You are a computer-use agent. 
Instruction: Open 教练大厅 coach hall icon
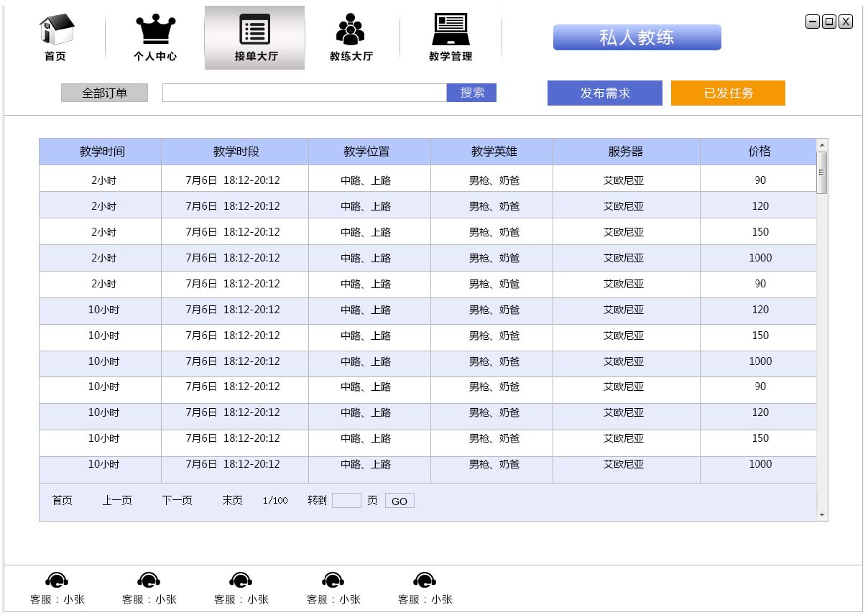350,29
